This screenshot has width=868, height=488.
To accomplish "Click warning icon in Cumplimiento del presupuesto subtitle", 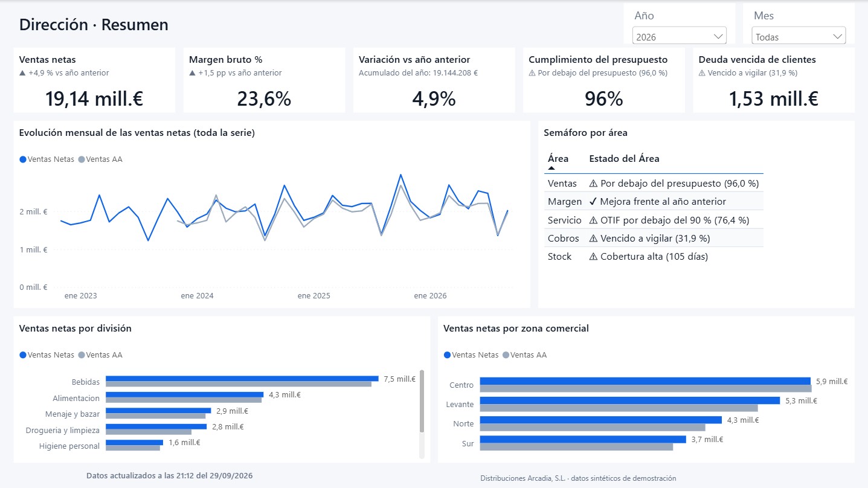I will click(532, 73).
